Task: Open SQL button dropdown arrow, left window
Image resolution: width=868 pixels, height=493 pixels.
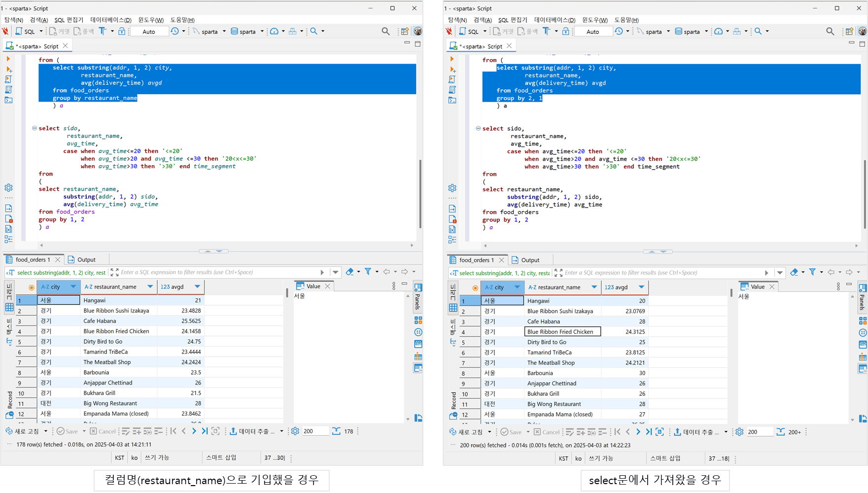Action: tap(41, 31)
